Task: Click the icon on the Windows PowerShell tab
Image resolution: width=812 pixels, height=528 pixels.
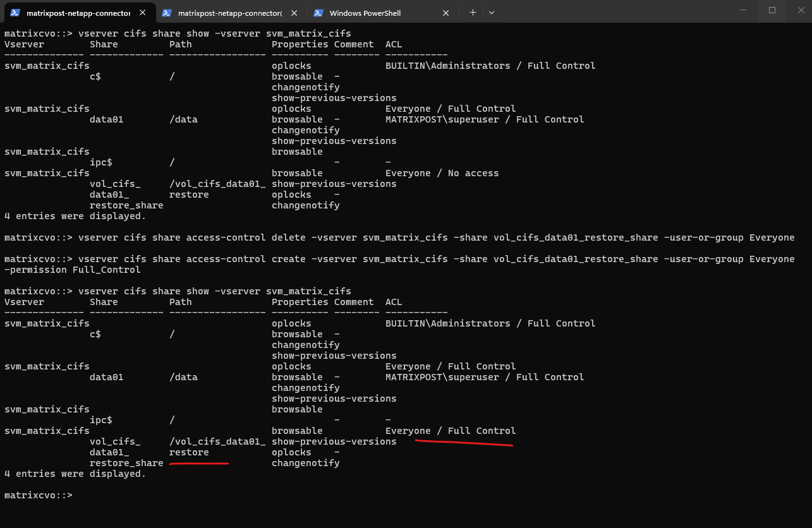Action: tap(318, 13)
